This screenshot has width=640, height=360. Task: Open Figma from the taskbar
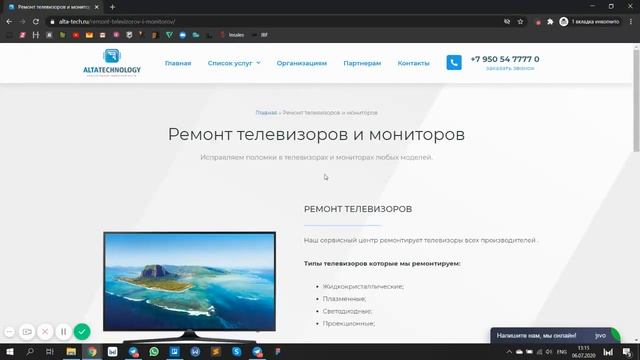[x=278, y=352]
